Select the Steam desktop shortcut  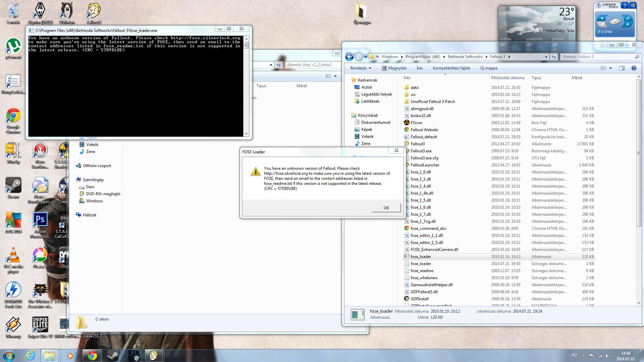pos(13,188)
